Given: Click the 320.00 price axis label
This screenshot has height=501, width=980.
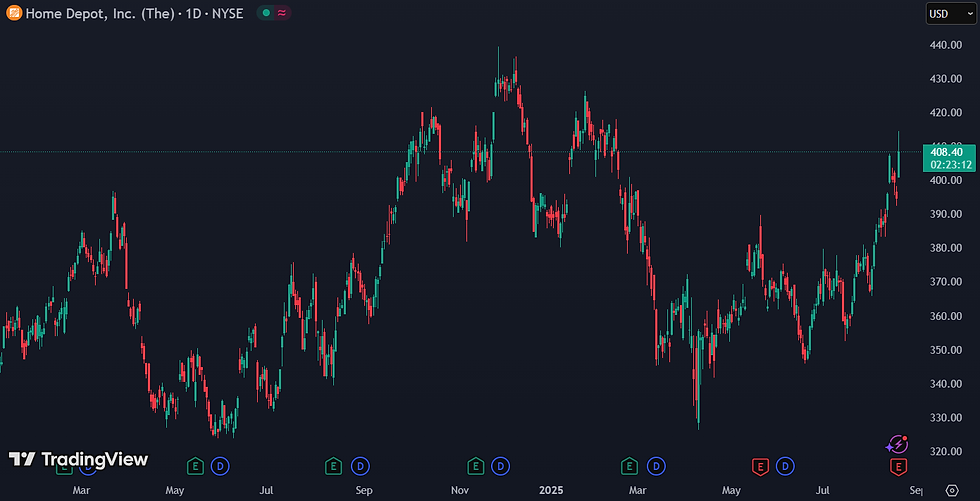Looking at the screenshot, I should pos(946,451).
